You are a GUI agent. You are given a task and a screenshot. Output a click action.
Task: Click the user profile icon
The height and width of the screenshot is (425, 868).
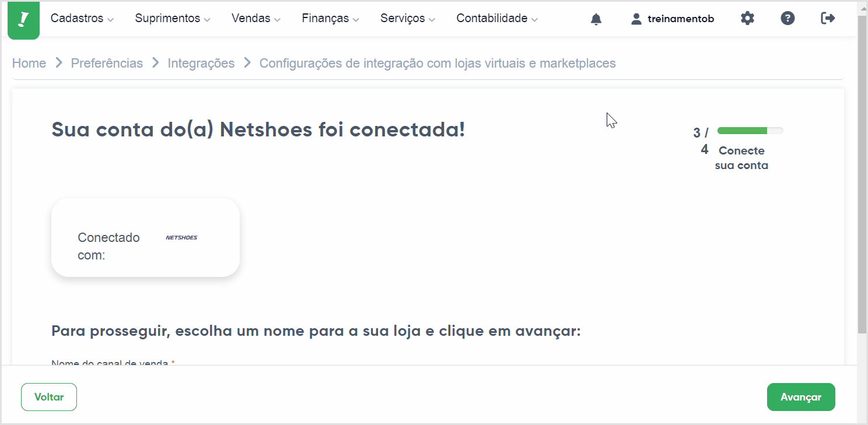tap(636, 19)
